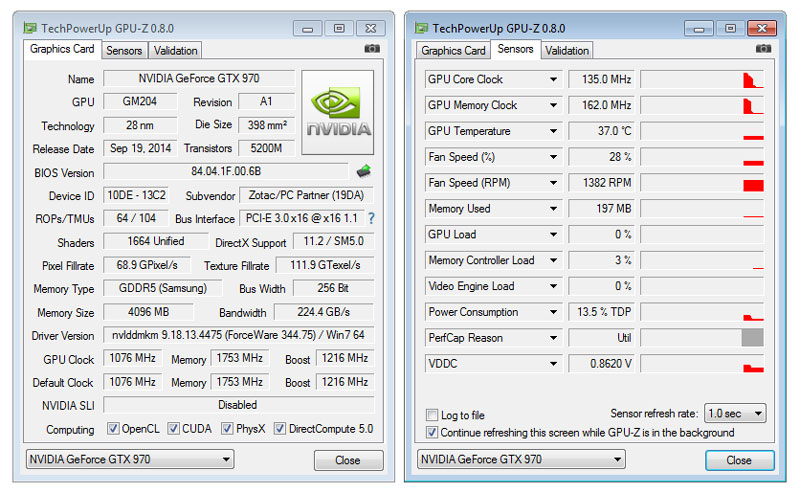Open the Memory Used sensor dropdown
Image resolution: width=800 pixels, height=493 pixels.
(553, 209)
